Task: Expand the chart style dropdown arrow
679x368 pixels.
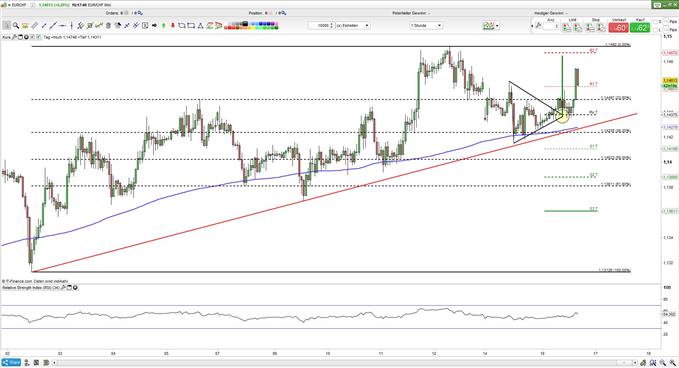Action: click(497, 26)
